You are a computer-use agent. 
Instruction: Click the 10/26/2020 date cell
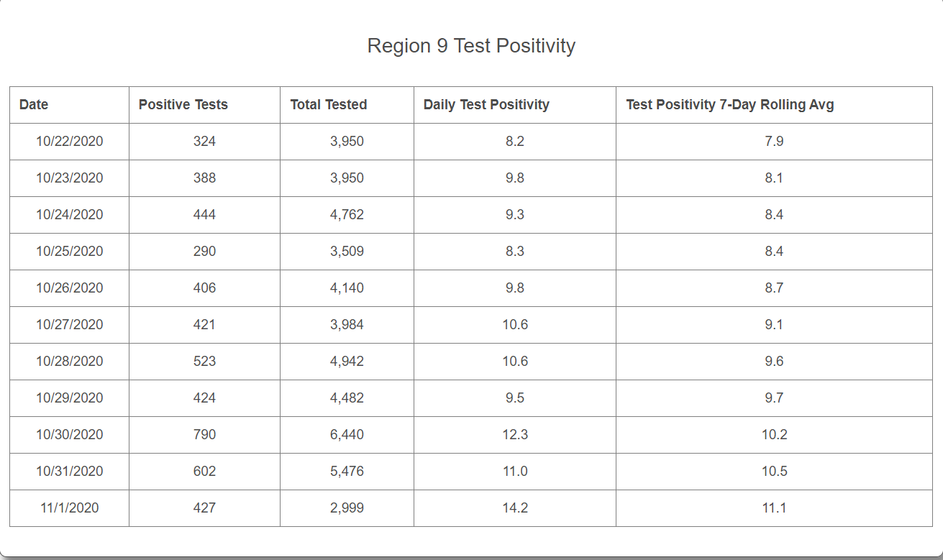click(x=70, y=288)
